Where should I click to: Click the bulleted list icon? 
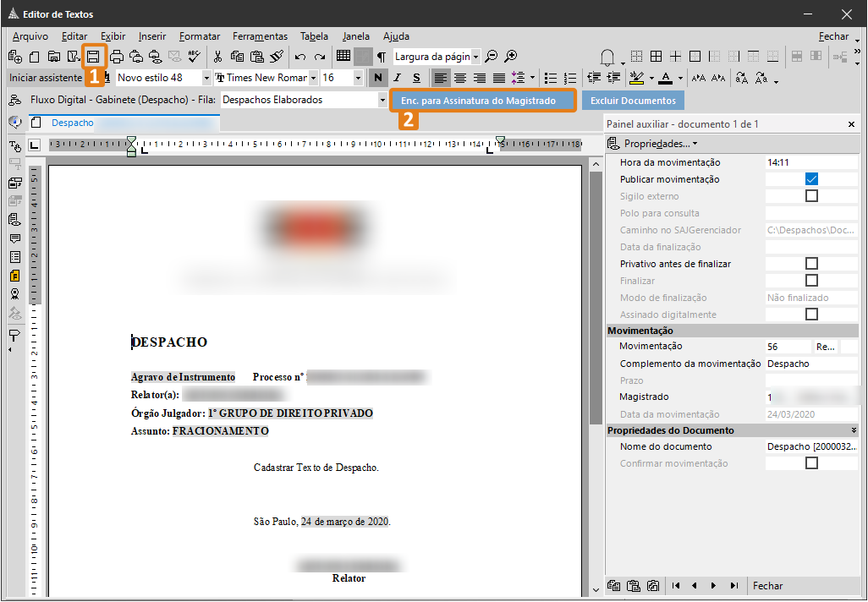coord(550,78)
